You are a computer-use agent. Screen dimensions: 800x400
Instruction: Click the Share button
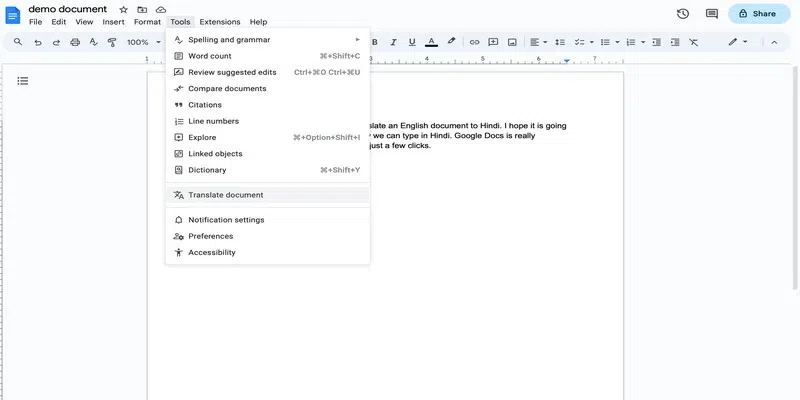pos(759,14)
